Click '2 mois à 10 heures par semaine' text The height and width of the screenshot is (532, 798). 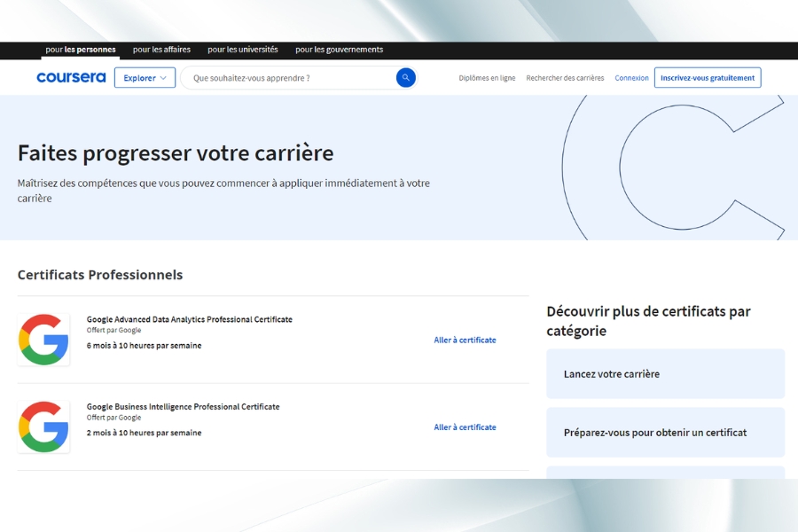pyautogui.click(x=144, y=433)
